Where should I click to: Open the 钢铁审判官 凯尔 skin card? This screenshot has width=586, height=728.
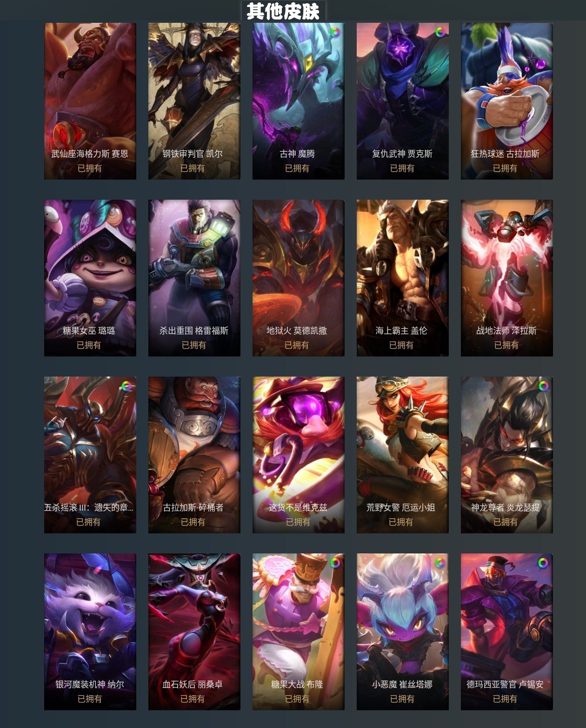coord(194,101)
